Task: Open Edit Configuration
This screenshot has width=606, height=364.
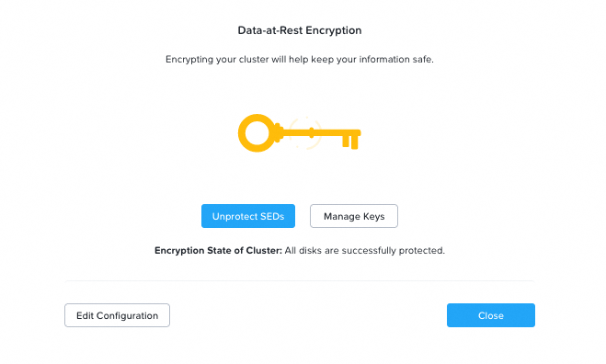Action: [x=117, y=315]
